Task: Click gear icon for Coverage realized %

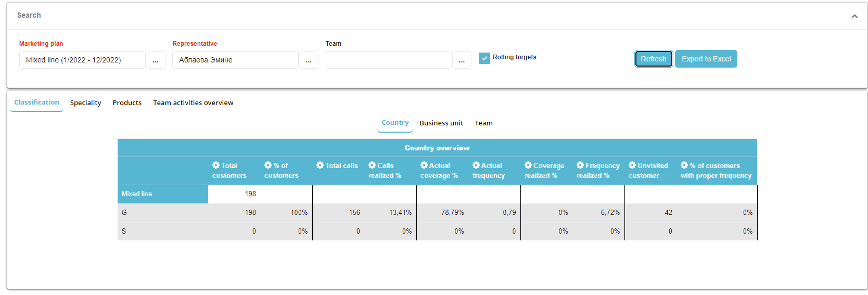Action: (x=528, y=165)
